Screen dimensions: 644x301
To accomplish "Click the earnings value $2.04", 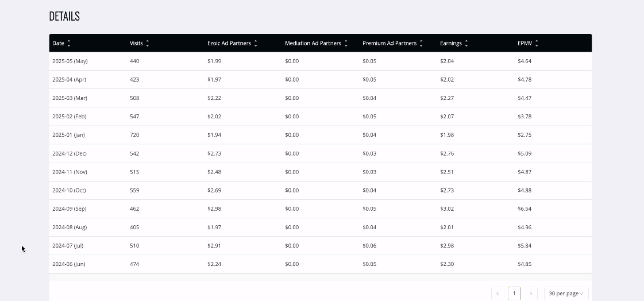I will (x=447, y=61).
